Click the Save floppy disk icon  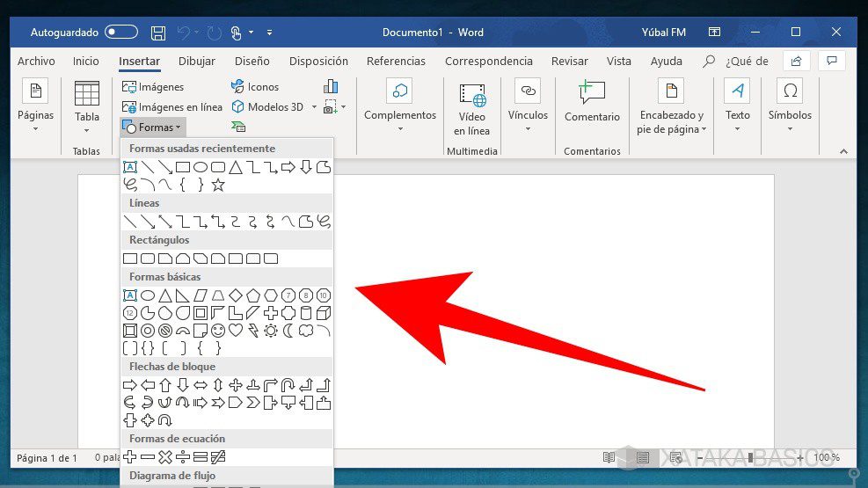(158, 33)
